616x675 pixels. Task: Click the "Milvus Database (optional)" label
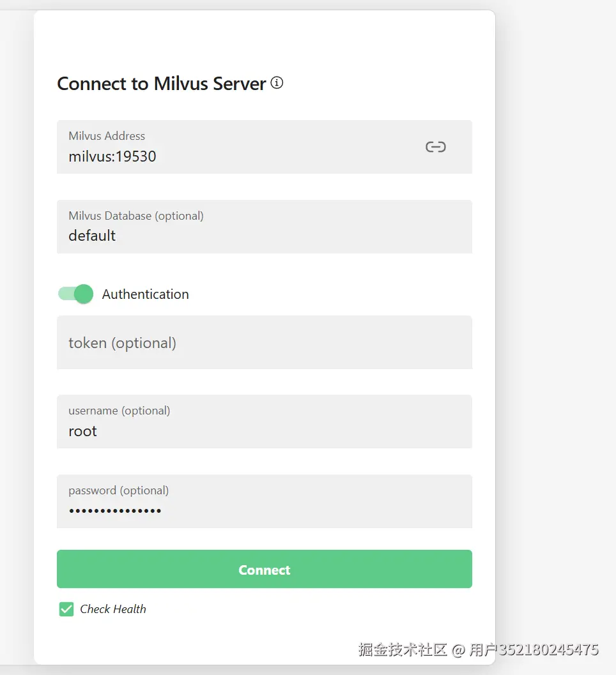[136, 216]
